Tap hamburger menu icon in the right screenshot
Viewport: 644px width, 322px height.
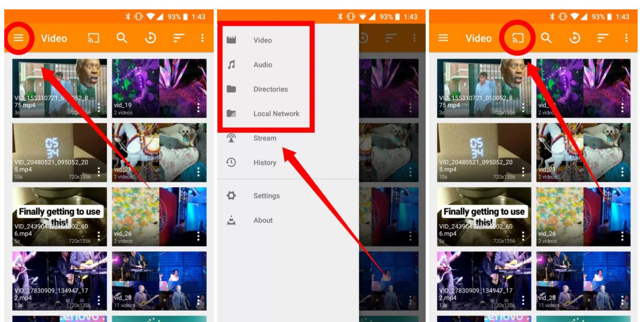(x=443, y=38)
